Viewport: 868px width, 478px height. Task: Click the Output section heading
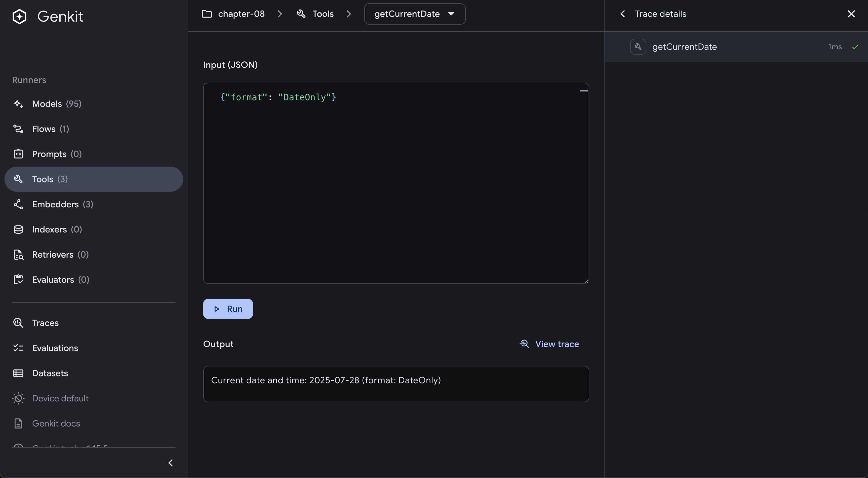point(218,344)
